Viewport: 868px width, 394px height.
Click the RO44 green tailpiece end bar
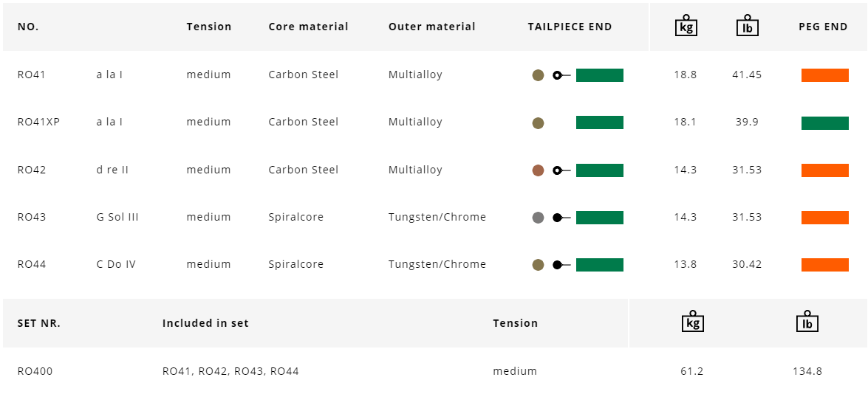(599, 265)
